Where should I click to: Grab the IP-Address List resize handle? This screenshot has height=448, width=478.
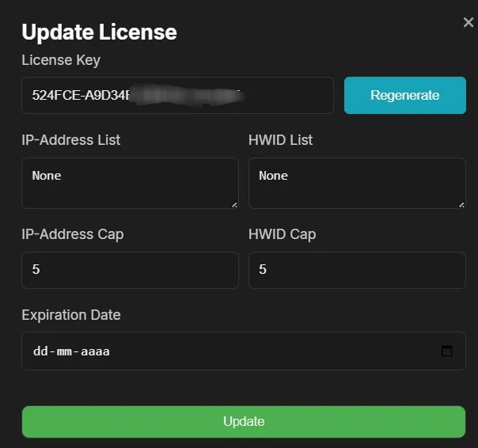pyautogui.click(x=234, y=204)
